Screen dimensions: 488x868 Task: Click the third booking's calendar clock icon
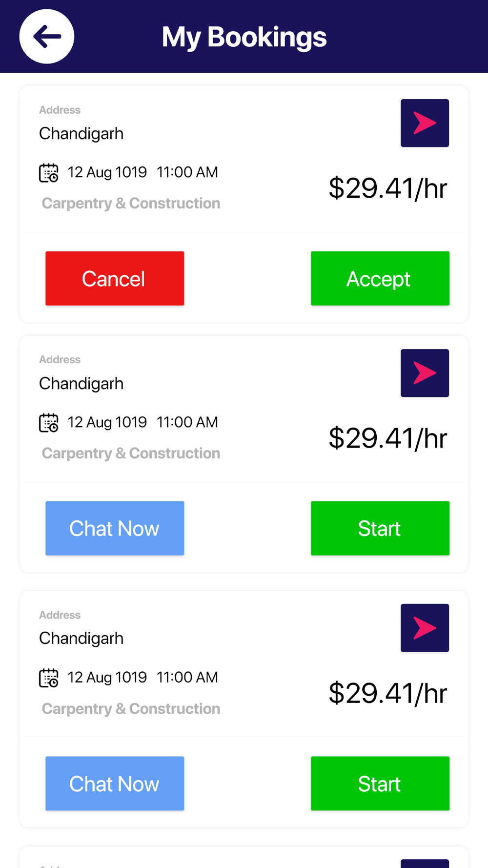pos(49,678)
